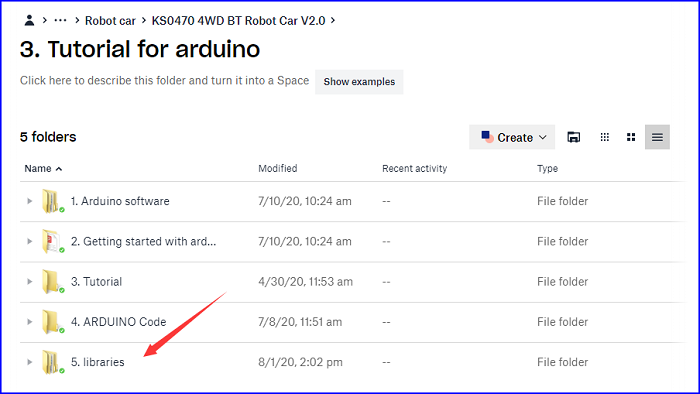The height and width of the screenshot is (394, 700).
Task: Sort by the Modified column header
Action: [278, 169]
